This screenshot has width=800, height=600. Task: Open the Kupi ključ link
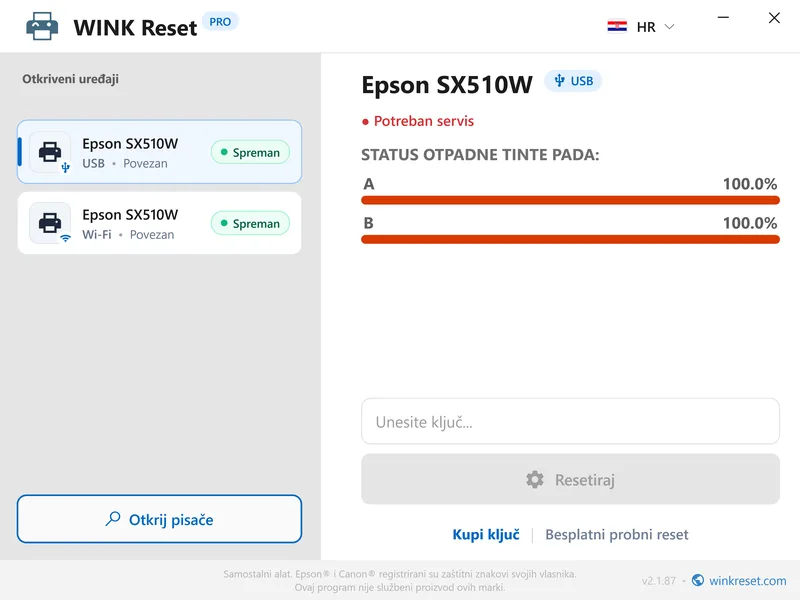486,534
